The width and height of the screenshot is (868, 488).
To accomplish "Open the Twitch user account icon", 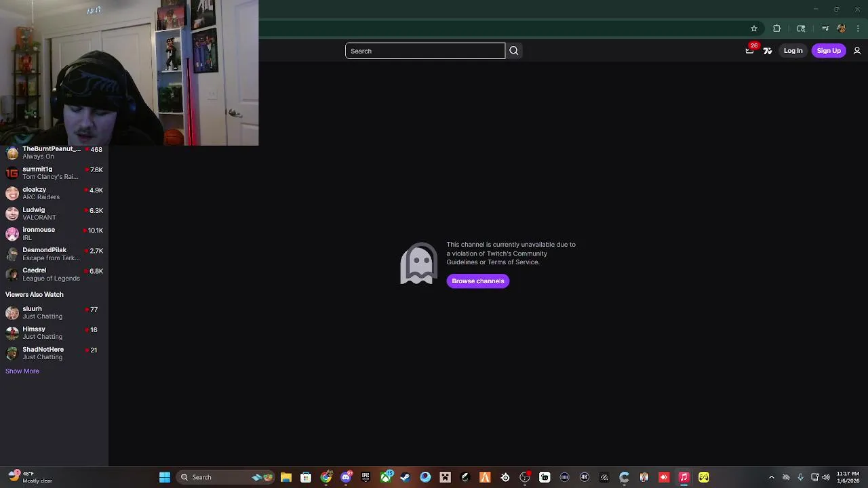I will click(x=857, y=51).
